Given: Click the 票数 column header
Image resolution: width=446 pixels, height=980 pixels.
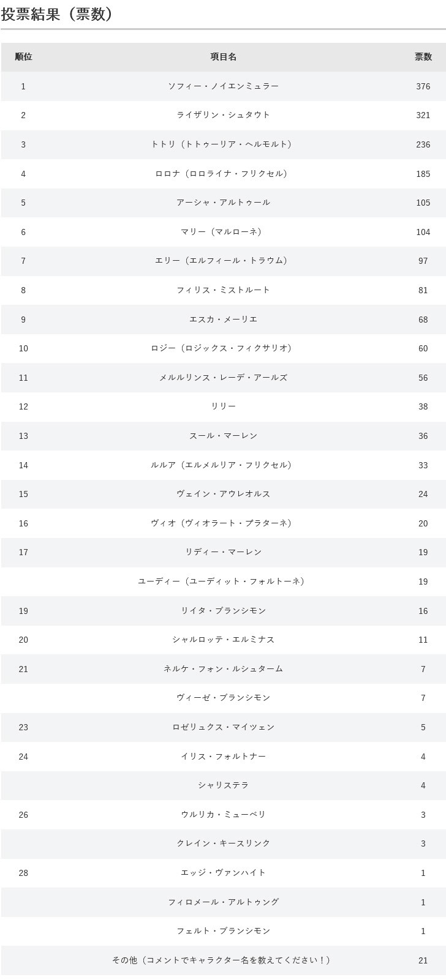Looking at the screenshot, I should point(423,57).
